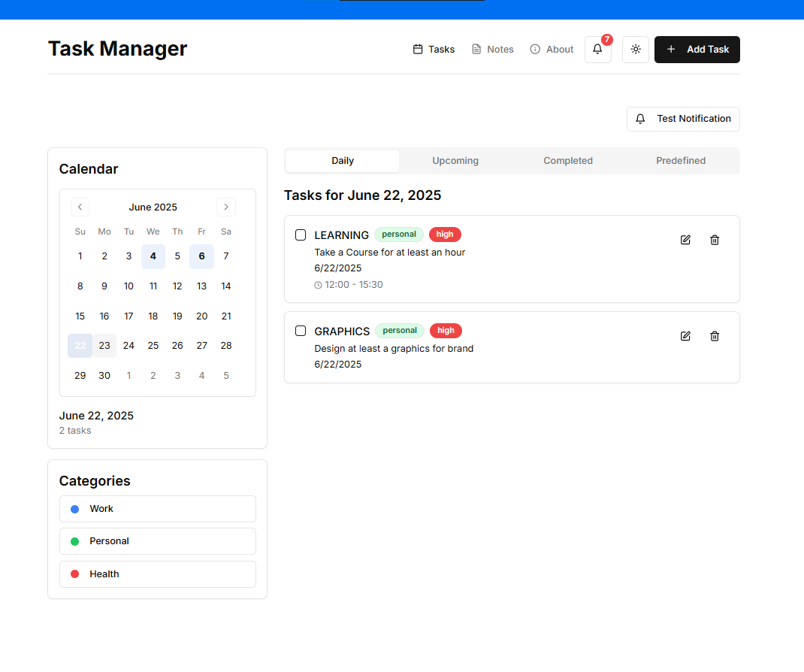Advance calendar to the next month
This screenshot has height=672, width=804.
point(226,207)
